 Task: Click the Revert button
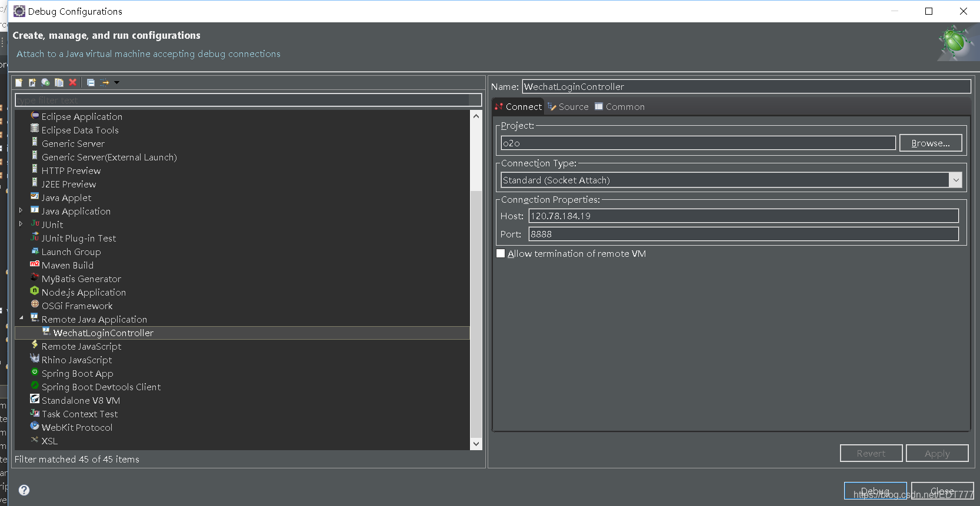click(x=871, y=453)
